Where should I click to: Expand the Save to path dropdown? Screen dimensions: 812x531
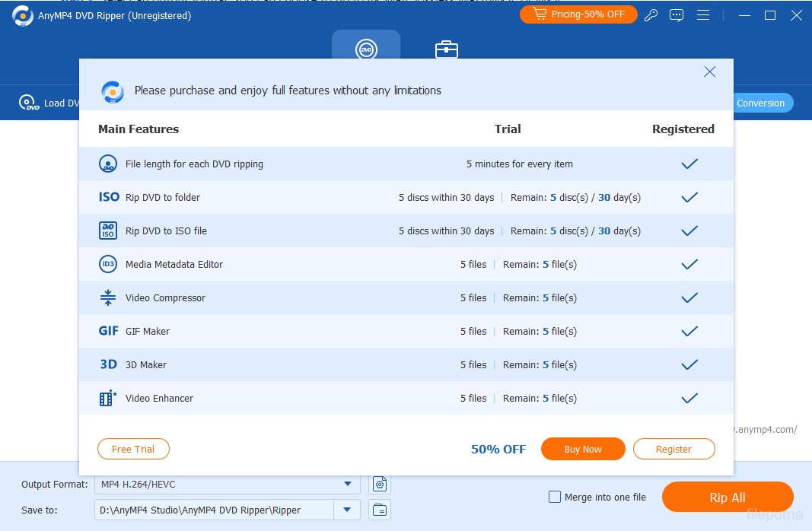(x=347, y=510)
